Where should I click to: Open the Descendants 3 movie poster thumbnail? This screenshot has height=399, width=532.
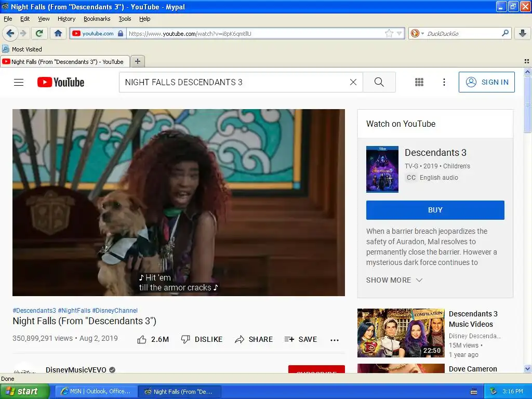[x=382, y=169]
